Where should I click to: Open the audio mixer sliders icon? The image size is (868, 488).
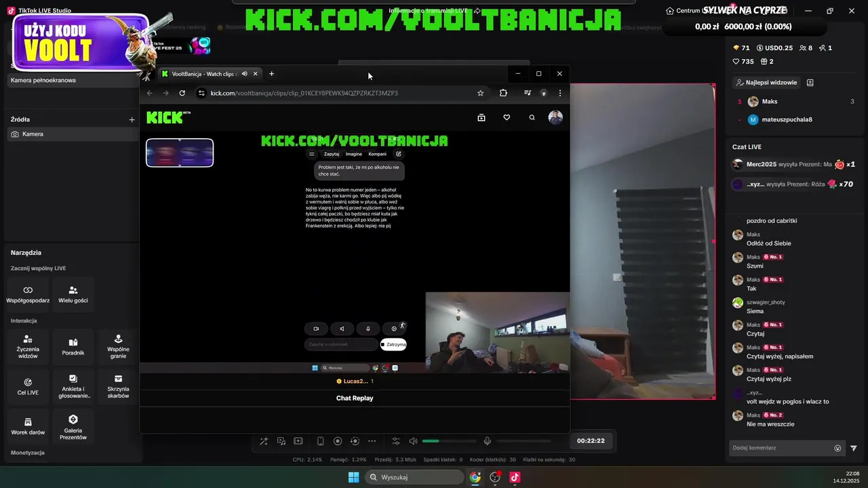(396, 441)
